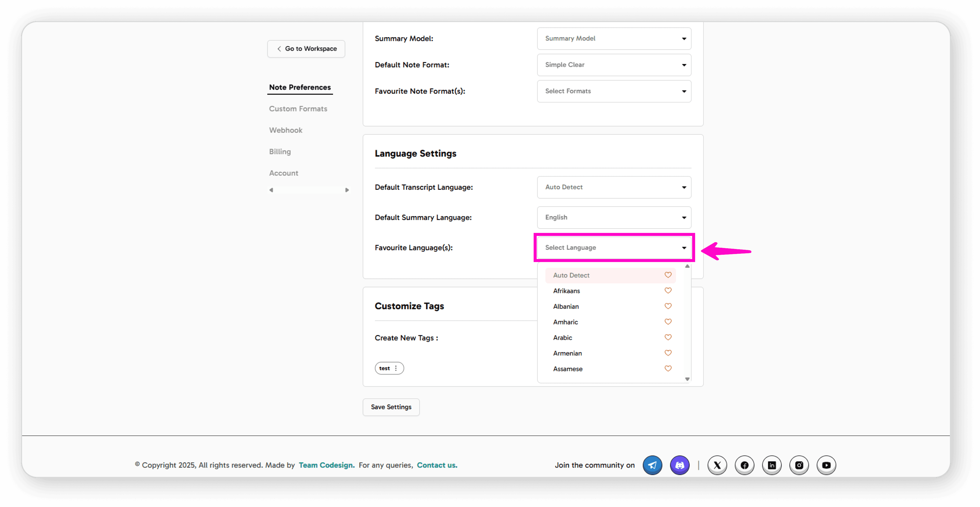Open Default Transcript Language dropdown
This screenshot has height=507, width=980.
[x=614, y=187]
